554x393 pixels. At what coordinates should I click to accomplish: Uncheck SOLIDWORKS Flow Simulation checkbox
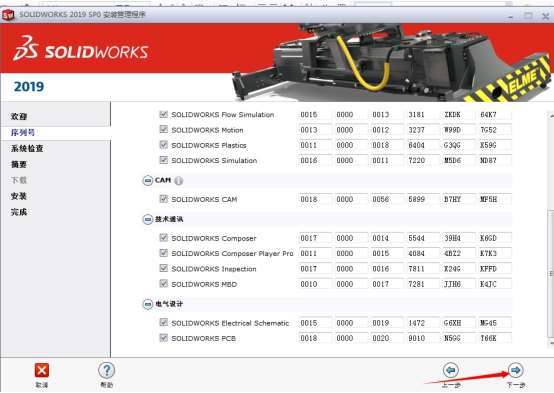tap(163, 114)
